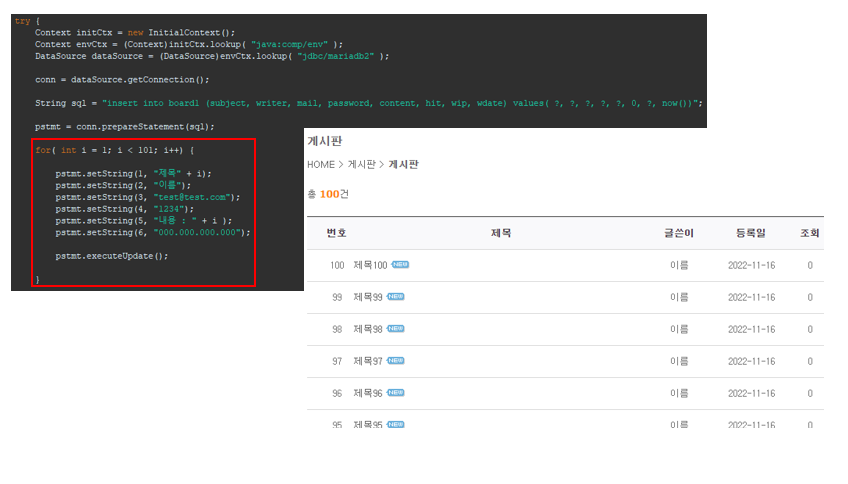Click the conn.prepareStatement(sql) line
The image size is (848, 484).
point(124,127)
